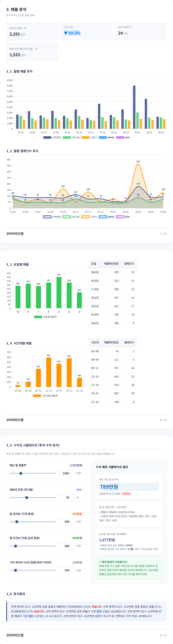The image size is (173, 644).
Task: Toggle 고양시 legend in 월별 결제건수 추이 chart
Action: click(89, 217)
